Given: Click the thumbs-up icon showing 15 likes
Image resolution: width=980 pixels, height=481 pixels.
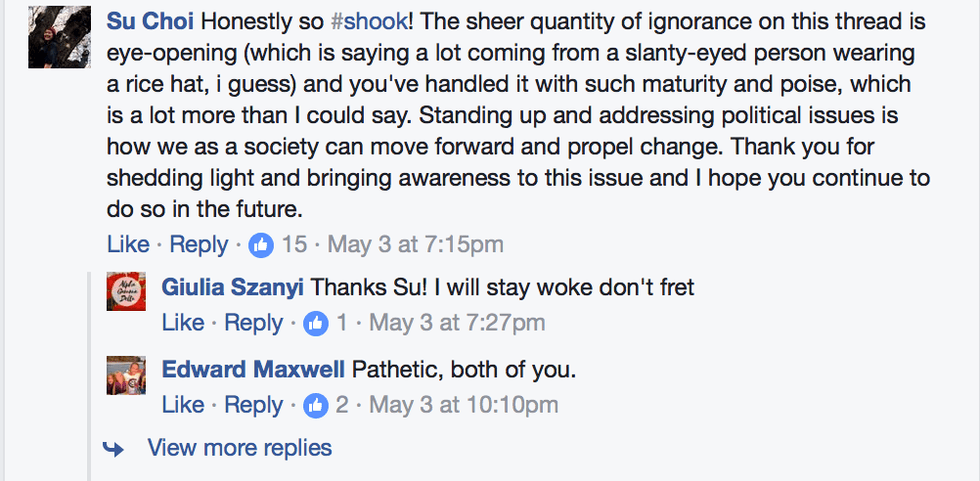Looking at the screenshot, I should pos(262,244).
